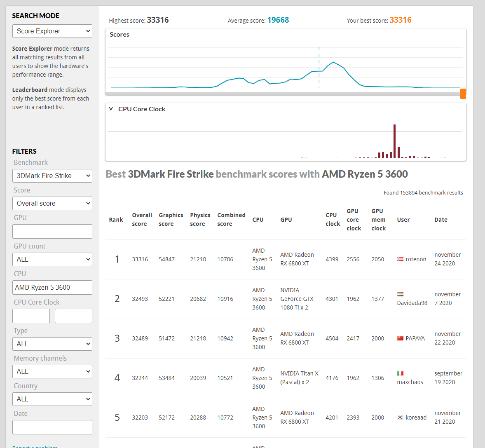Open the Memory channels ALL dropdown
485x448 pixels.
[52, 371]
